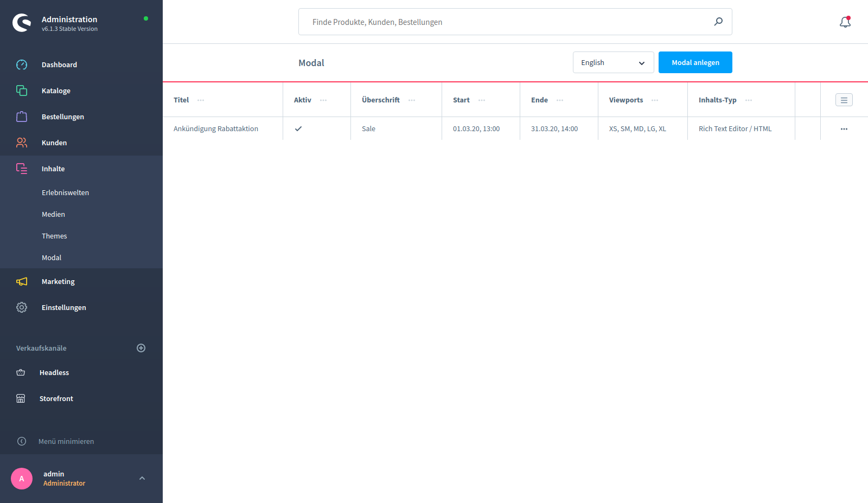
Task: Collapse sidebar with Menü minimieren
Action: (66, 441)
